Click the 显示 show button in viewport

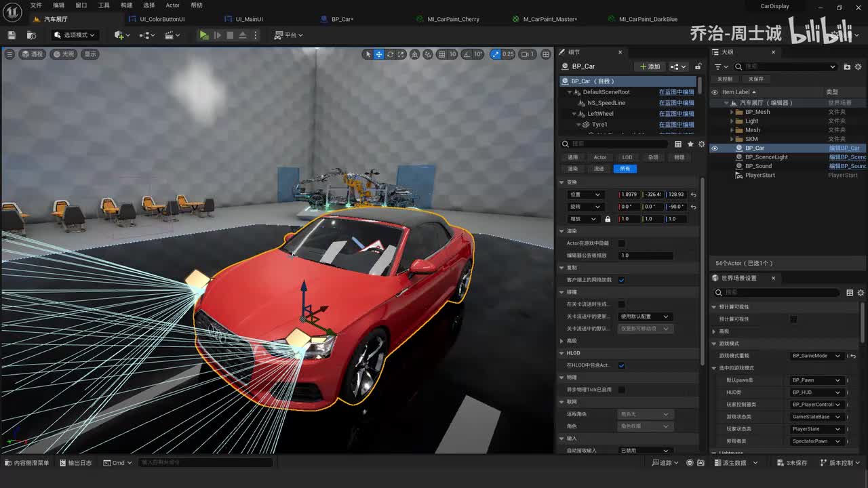coord(90,54)
